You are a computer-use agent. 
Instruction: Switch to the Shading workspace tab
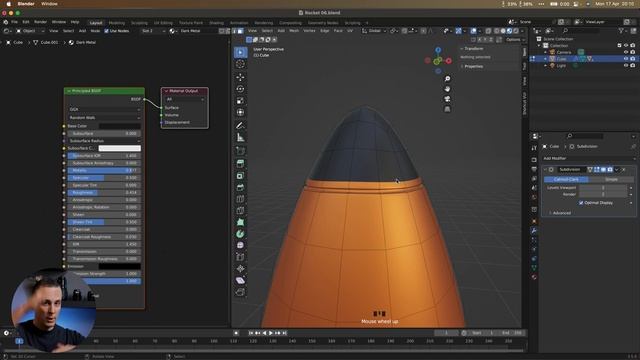(216, 23)
